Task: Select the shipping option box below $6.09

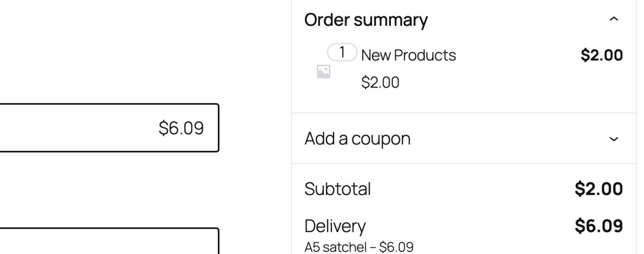Action: [x=109, y=242]
